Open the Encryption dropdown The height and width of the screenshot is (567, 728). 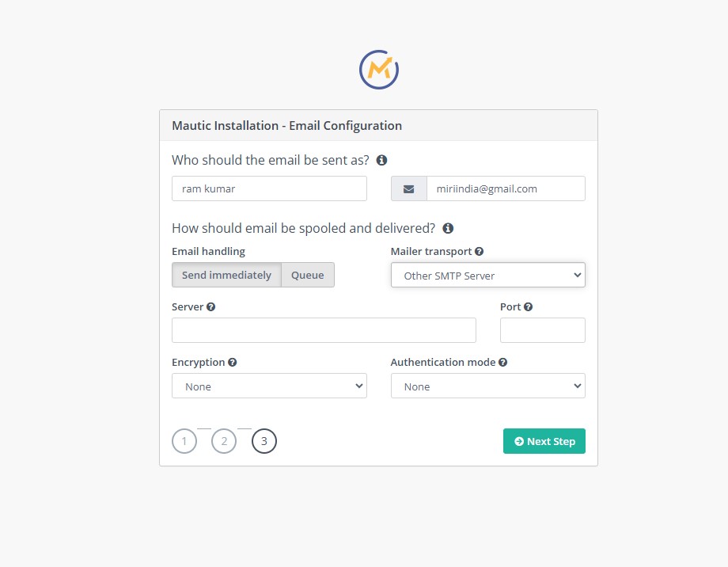tap(269, 386)
